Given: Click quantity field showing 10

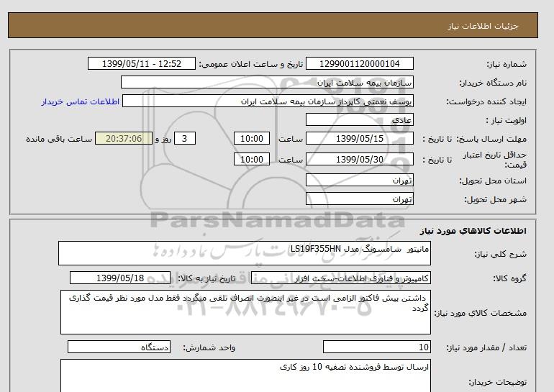Looking at the screenshot, I should pyautogui.click(x=377, y=347).
